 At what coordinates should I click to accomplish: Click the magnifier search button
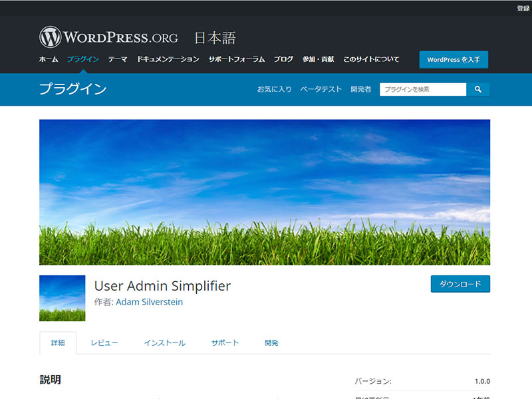(x=478, y=89)
